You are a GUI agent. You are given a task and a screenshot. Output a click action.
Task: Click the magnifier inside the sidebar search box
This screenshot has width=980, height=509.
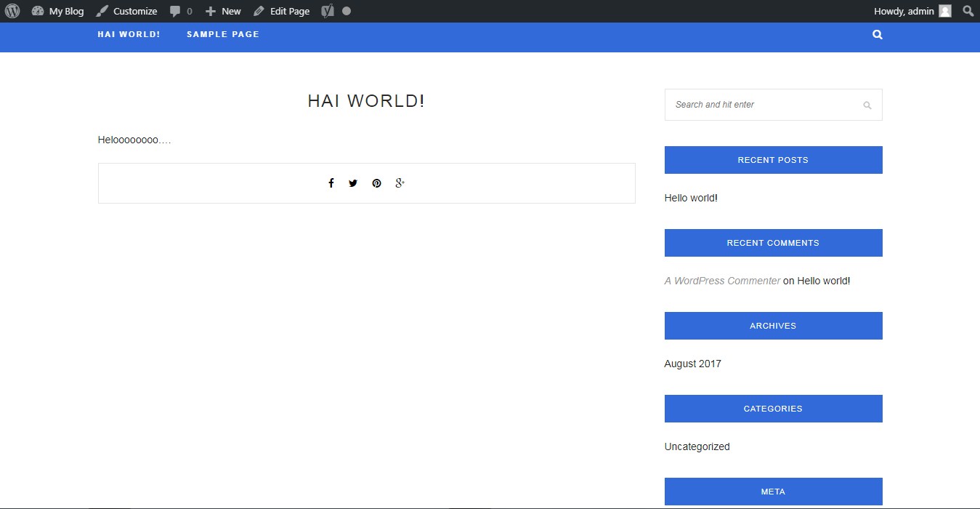coord(867,105)
